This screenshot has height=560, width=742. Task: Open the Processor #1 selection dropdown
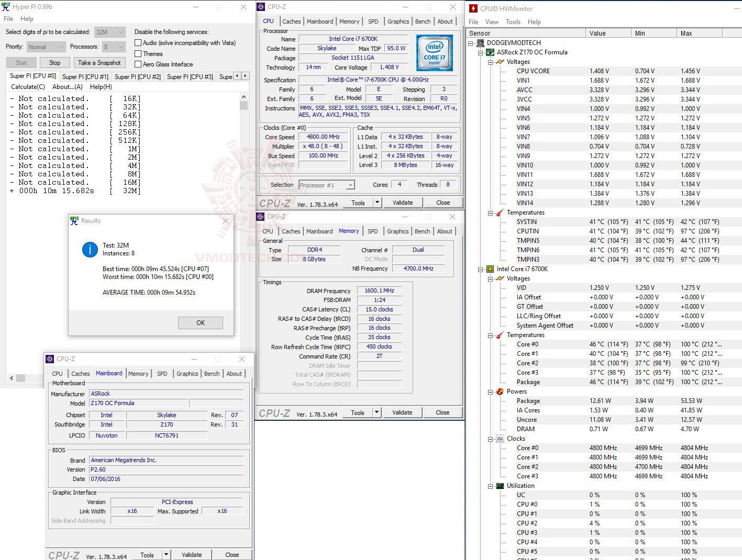coord(327,185)
